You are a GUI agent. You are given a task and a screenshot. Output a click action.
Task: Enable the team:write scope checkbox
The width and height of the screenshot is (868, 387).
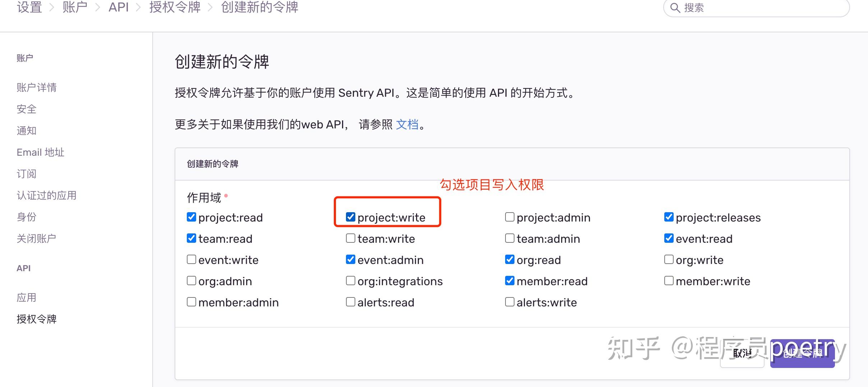(350, 238)
